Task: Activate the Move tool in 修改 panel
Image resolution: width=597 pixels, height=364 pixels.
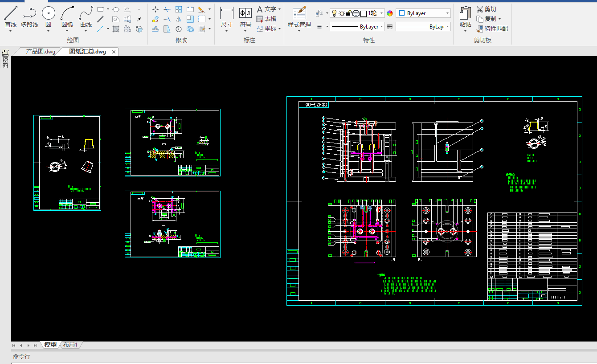Action: 155,9
